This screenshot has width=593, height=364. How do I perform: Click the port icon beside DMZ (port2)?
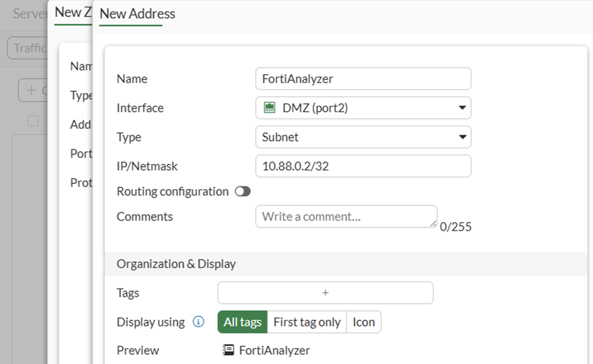tap(270, 108)
